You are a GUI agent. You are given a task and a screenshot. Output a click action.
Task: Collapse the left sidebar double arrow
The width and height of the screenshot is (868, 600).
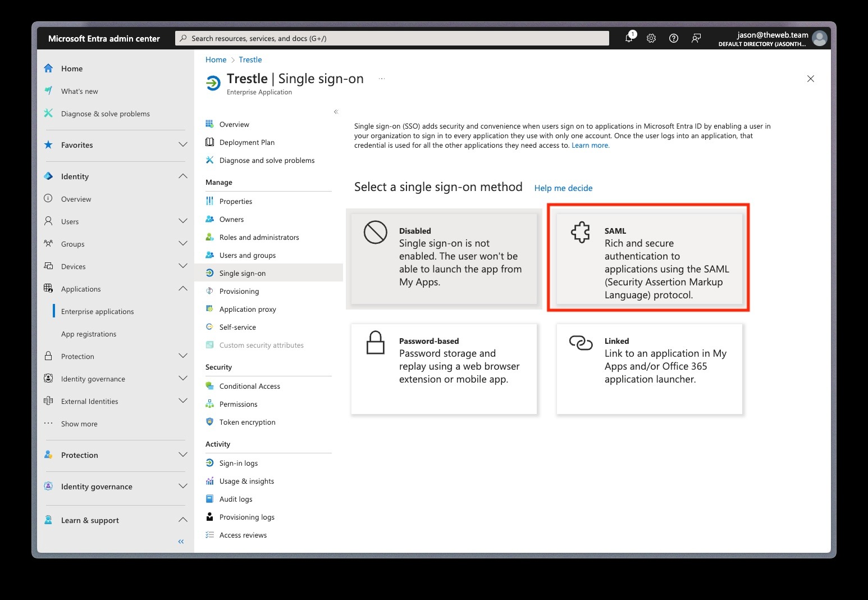[x=181, y=542]
